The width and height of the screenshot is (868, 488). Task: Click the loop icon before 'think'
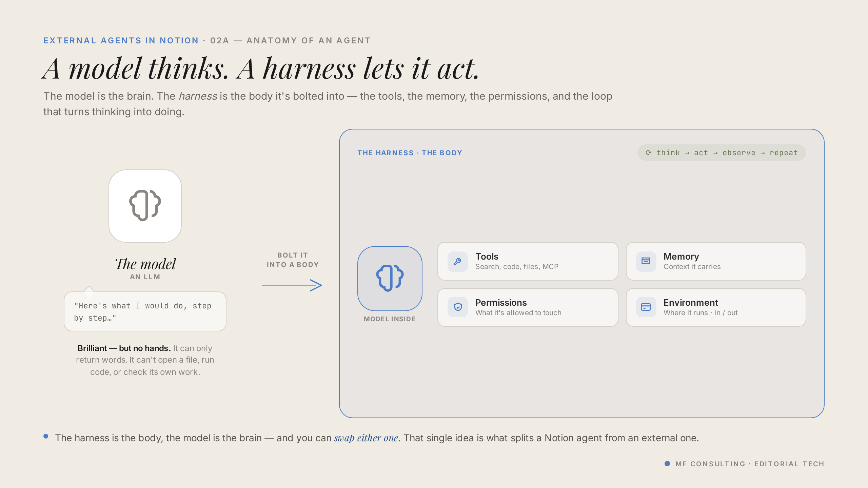[648, 152]
